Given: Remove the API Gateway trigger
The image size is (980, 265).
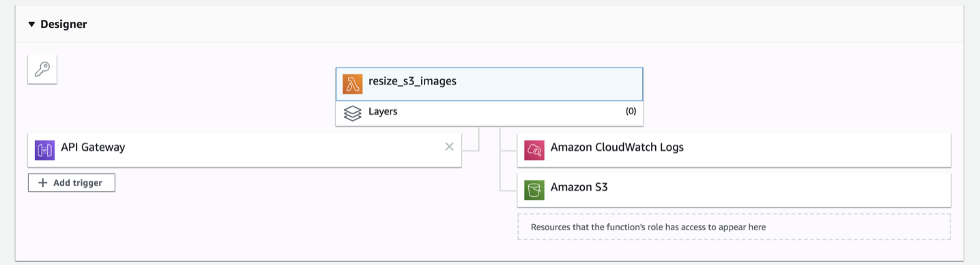Looking at the screenshot, I should tap(449, 146).
